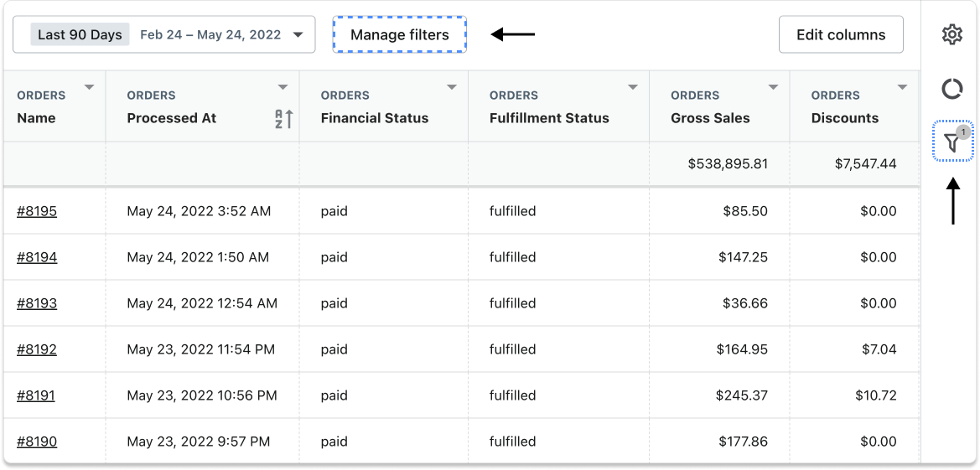Screen dimensions: 980x470
Task: Click the Manage filters button
Action: click(x=399, y=35)
